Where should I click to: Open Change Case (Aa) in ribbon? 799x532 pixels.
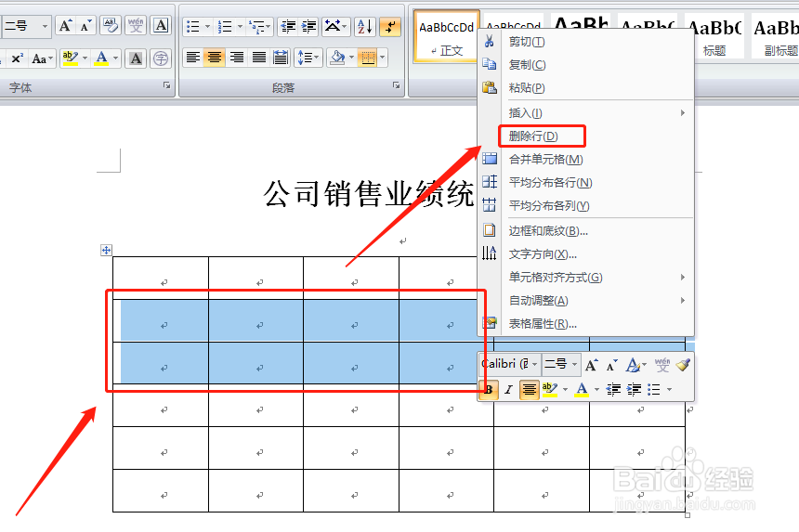(42, 58)
